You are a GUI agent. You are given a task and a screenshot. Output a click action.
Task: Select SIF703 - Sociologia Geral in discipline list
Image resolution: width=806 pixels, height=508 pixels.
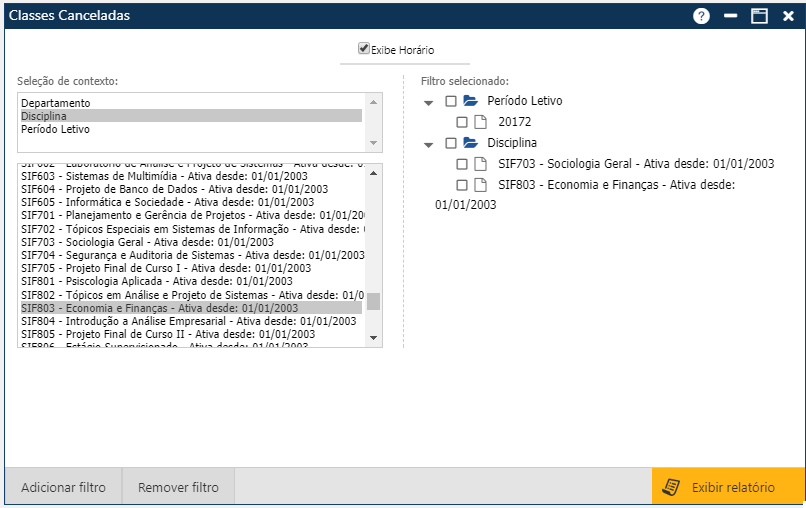tap(191, 242)
